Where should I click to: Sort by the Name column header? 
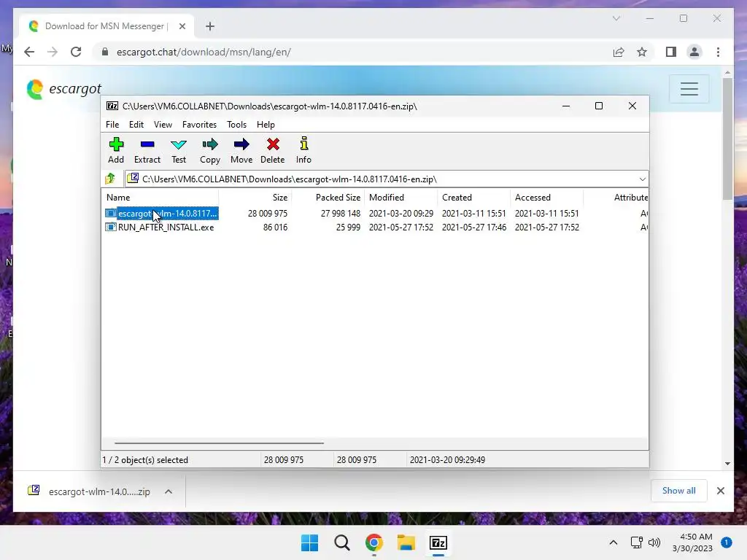tap(160, 197)
